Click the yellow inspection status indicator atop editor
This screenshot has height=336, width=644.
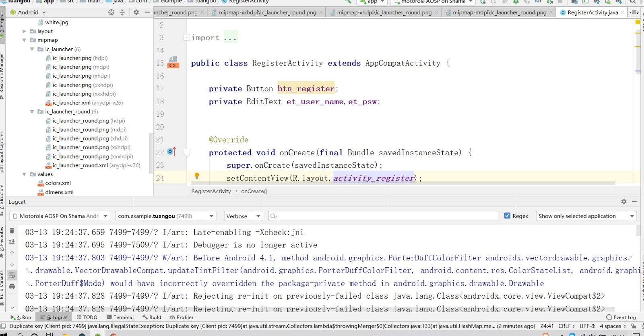(638, 22)
